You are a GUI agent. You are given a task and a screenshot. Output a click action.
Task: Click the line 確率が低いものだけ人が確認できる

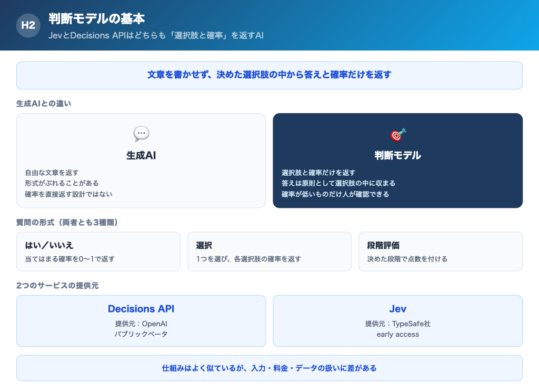click(x=335, y=194)
